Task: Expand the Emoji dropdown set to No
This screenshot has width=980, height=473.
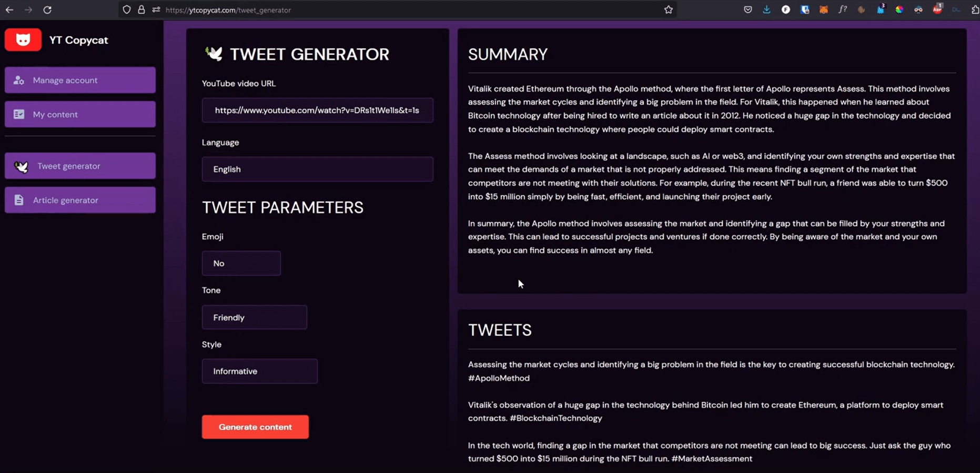Action: (x=241, y=264)
